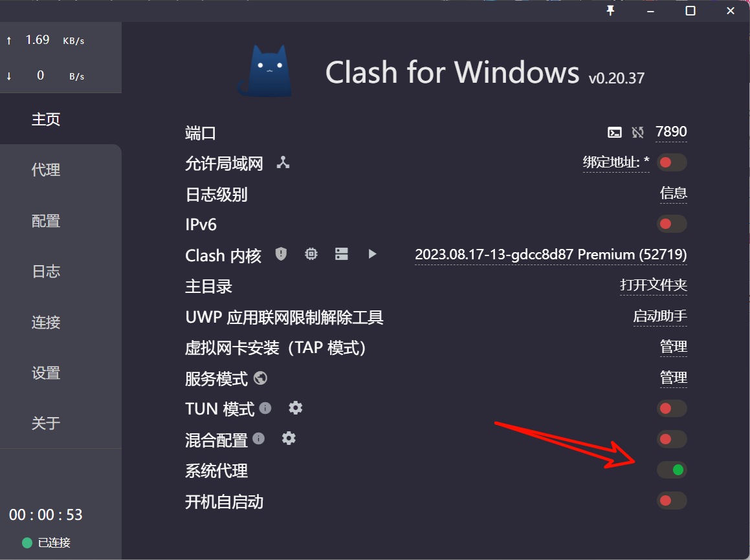Turn on 开机自启动 toggle
750x560 pixels.
point(672,501)
